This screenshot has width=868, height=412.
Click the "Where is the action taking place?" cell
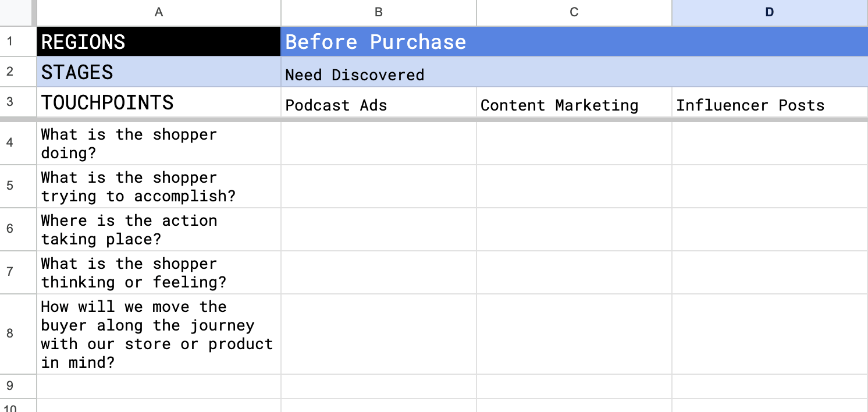pyautogui.click(x=158, y=229)
